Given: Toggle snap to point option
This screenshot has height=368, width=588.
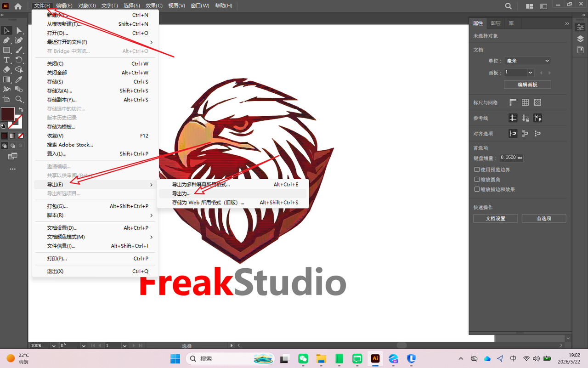Looking at the screenshot, I should pos(513,133).
